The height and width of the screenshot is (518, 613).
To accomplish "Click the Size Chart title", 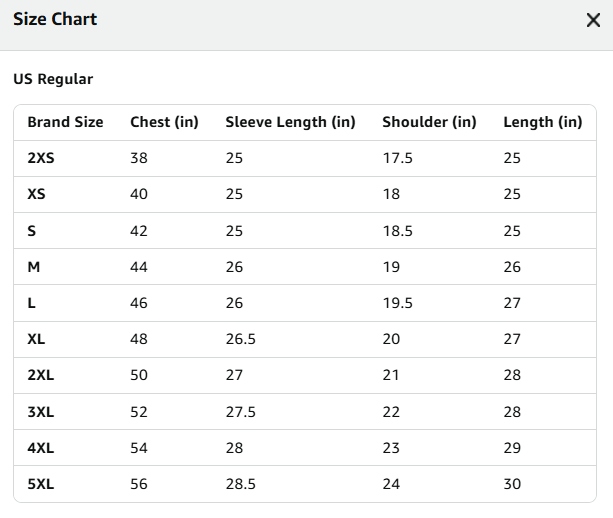I will [55, 19].
